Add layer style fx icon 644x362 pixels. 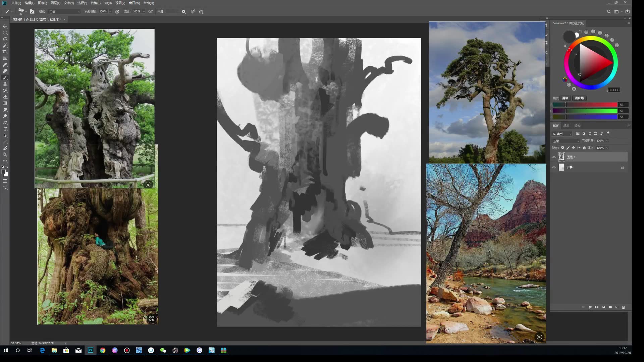coord(590,307)
